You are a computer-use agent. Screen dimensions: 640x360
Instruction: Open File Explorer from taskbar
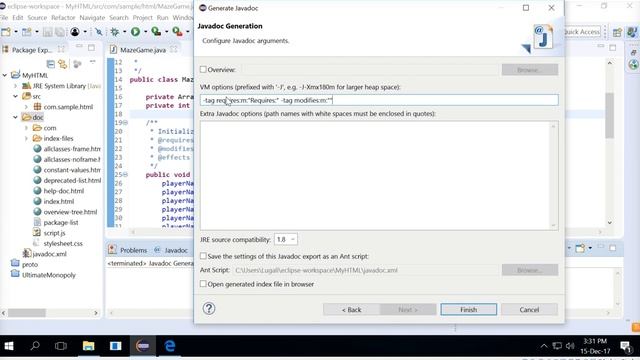click(88, 346)
